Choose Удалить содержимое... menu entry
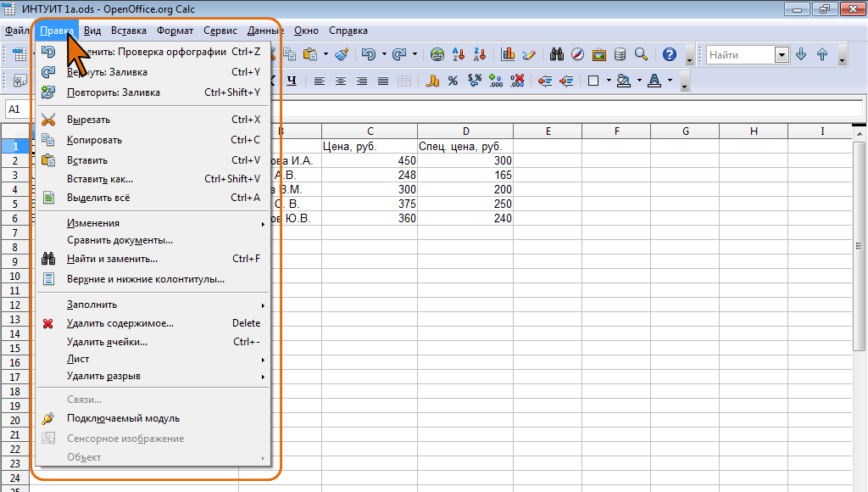This screenshot has width=868, height=492. tap(153, 323)
